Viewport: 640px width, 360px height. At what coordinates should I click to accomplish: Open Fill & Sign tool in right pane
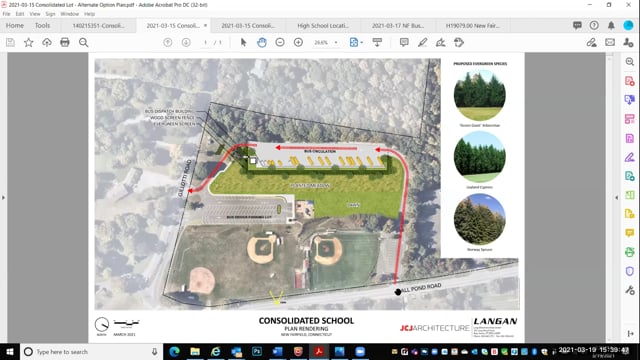pyautogui.click(x=629, y=157)
